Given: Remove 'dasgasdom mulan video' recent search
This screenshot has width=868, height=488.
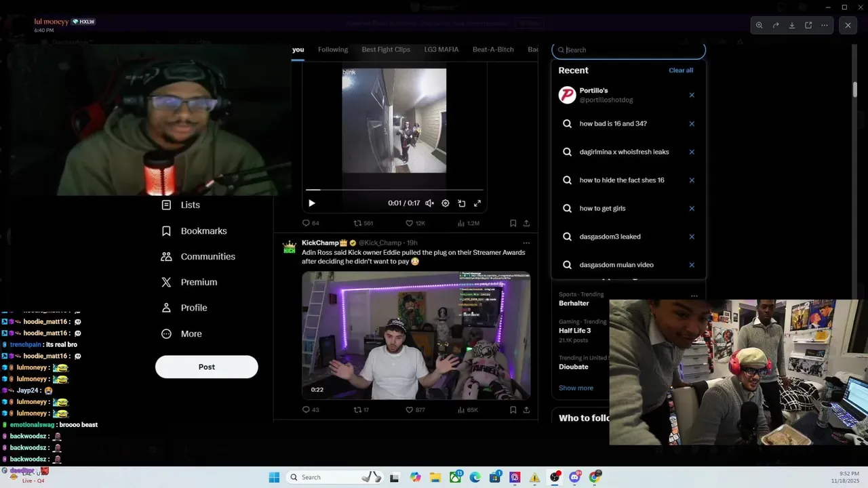Looking at the screenshot, I should coord(692,265).
